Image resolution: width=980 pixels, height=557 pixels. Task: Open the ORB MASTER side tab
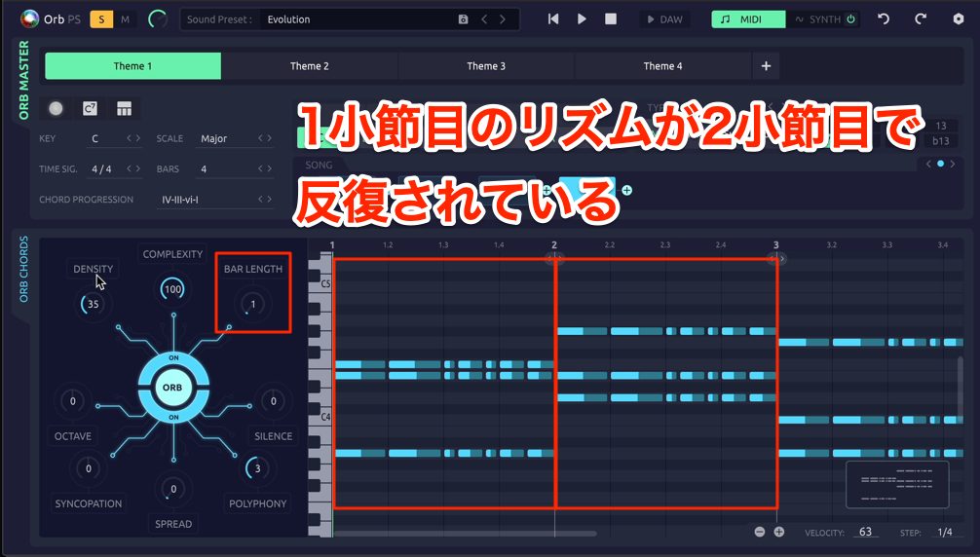coord(23,80)
